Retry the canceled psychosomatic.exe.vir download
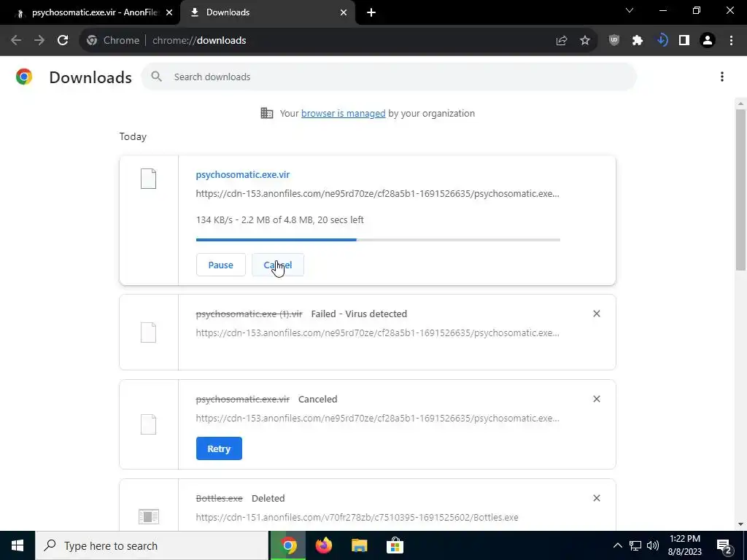Image resolution: width=747 pixels, height=560 pixels. pyautogui.click(x=219, y=448)
